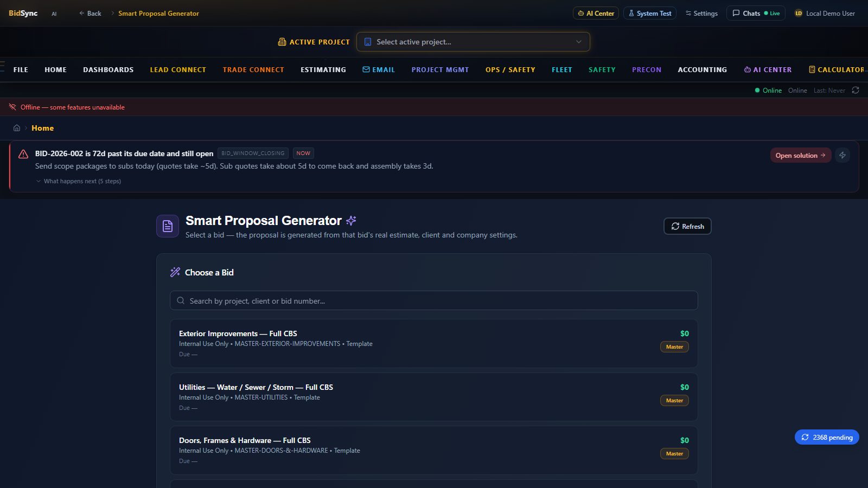The image size is (868, 488).
Task: Select the Exterior Improvements — Full CBS bid
Action: pos(433,343)
